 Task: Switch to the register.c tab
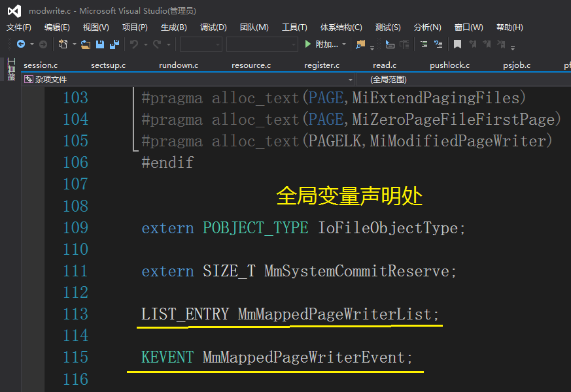click(322, 65)
